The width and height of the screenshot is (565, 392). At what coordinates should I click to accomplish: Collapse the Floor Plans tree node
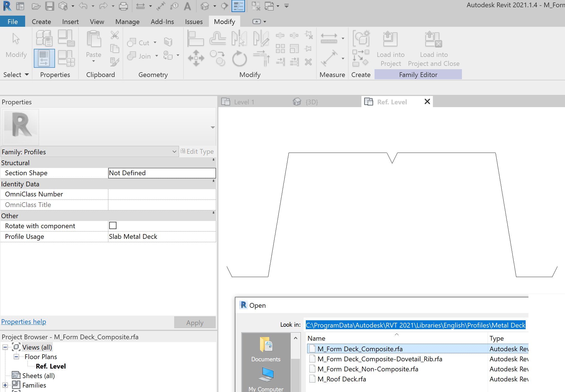pos(16,357)
